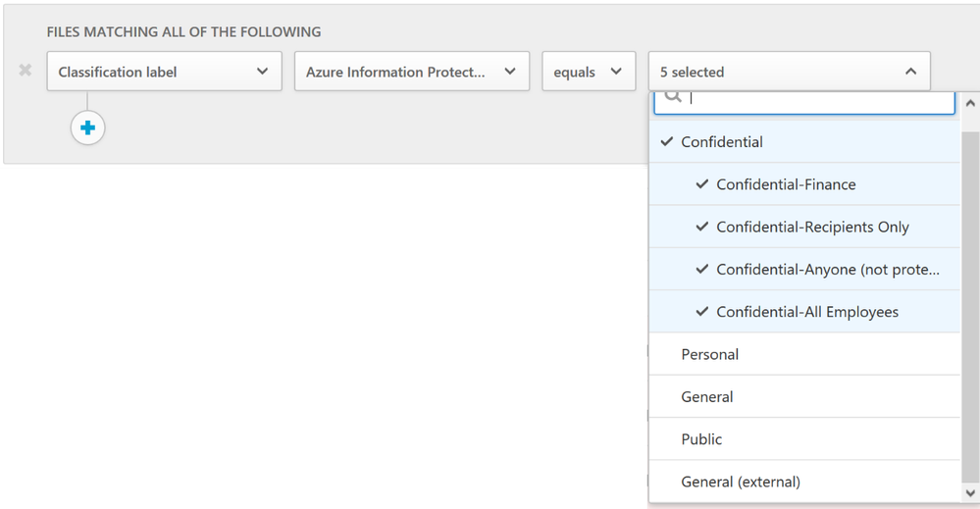Uncheck the Confidential label option
This screenshot has height=509, width=980.
(804, 142)
